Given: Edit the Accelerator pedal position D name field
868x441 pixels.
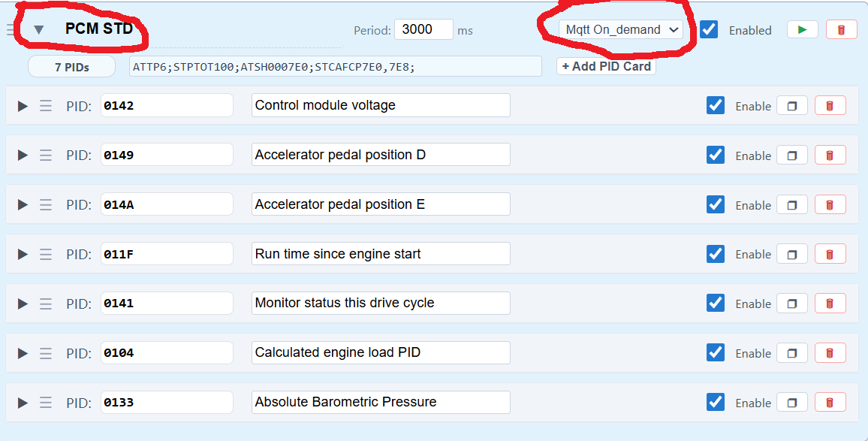Looking at the screenshot, I should tap(381, 155).
